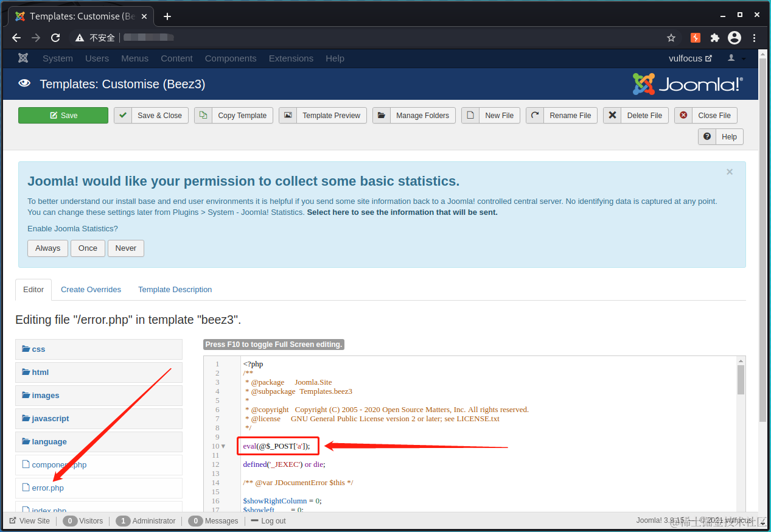This screenshot has width=771, height=532.
Task: Click the checkmark icon on Save & Close
Action: [123, 115]
